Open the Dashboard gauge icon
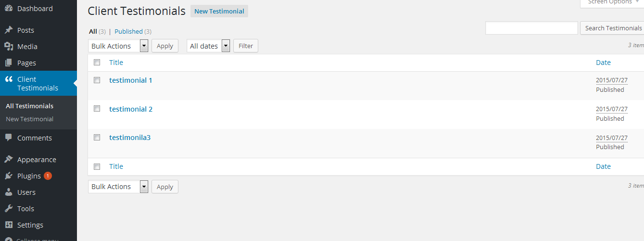The width and height of the screenshot is (644, 241). point(9,9)
